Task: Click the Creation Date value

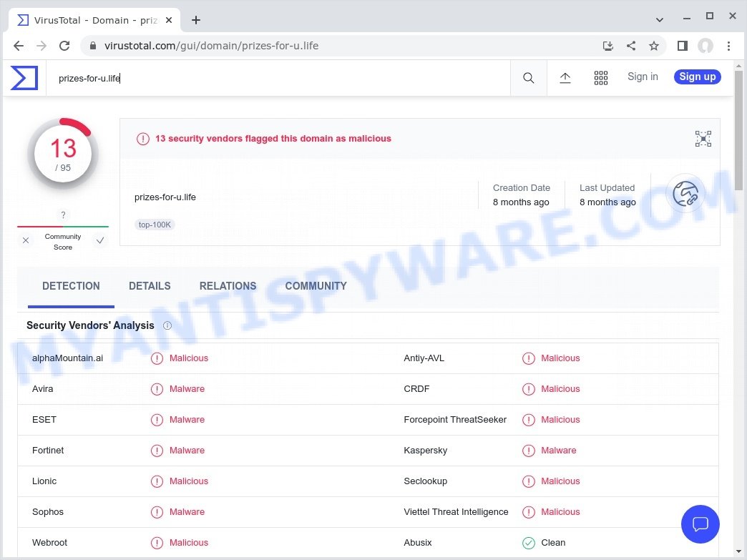Action: pos(521,202)
